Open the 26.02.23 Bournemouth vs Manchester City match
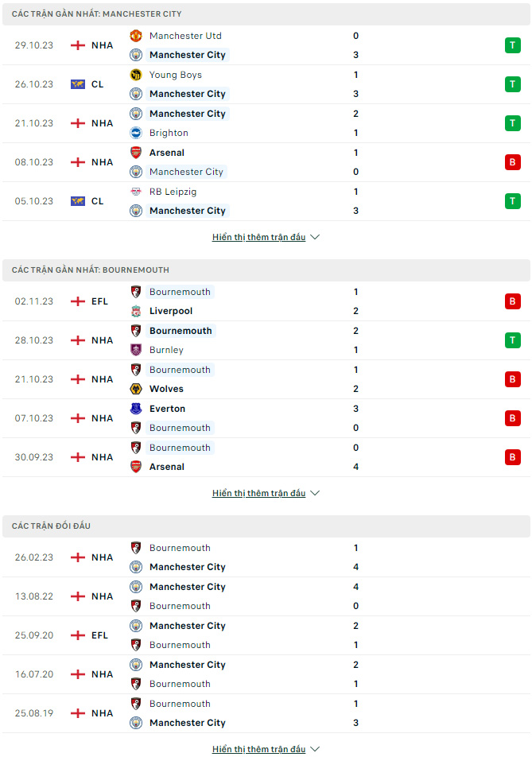 point(266,557)
